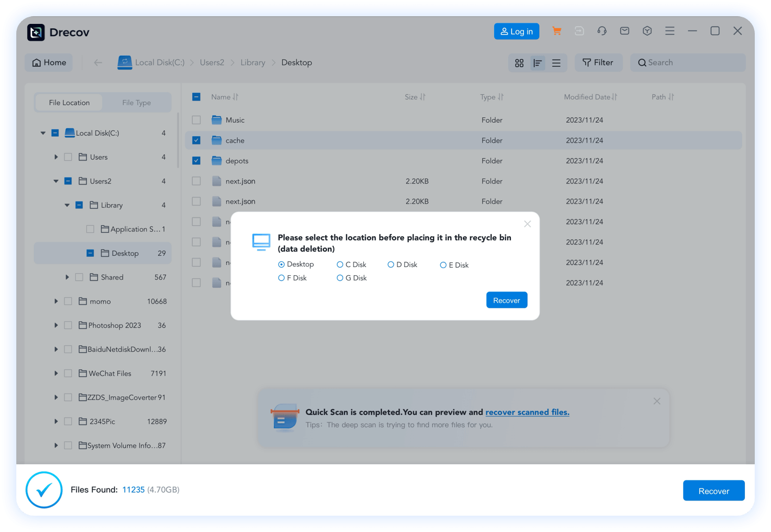
Task: Expand the momo folder tree
Action: pyautogui.click(x=56, y=301)
